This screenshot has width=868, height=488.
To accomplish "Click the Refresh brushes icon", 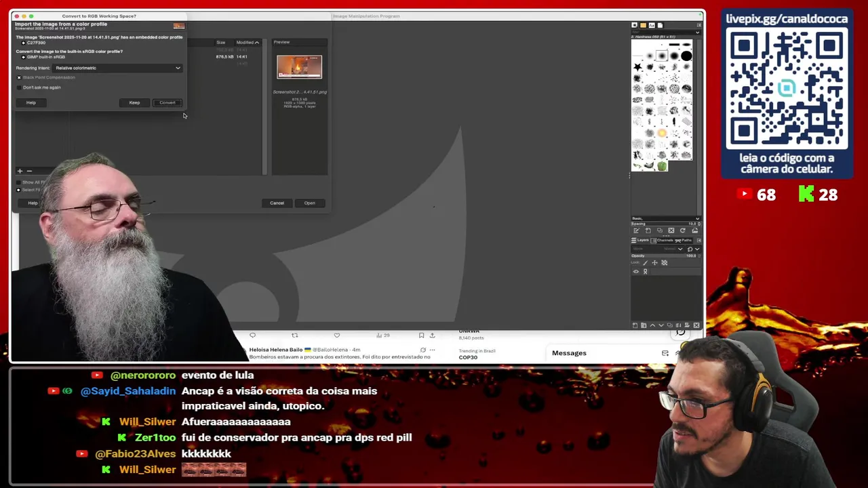I will (683, 230).
